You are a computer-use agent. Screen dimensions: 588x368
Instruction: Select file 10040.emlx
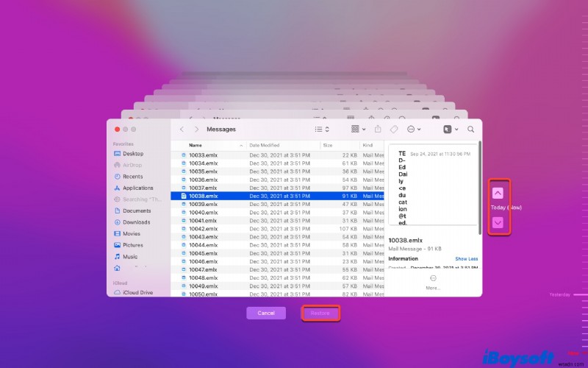click(278, 213)
